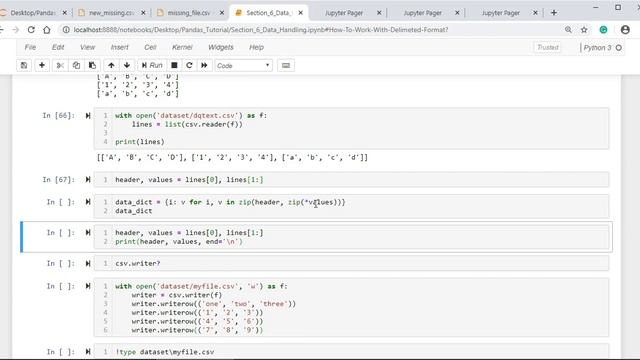This screenshot has height=360, width=640.
Task: Restart kernel and run all icon
Action: (204, 65)
